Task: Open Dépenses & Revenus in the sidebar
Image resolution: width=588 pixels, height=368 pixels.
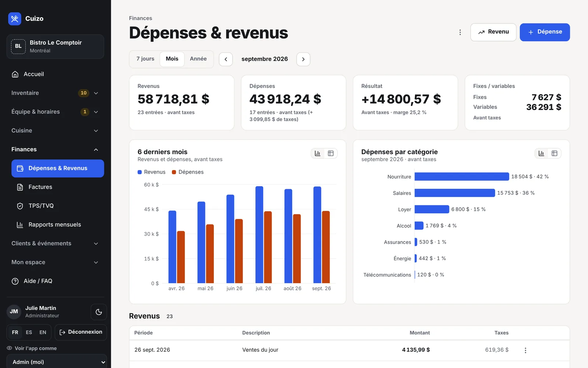Action: [58, 168]
